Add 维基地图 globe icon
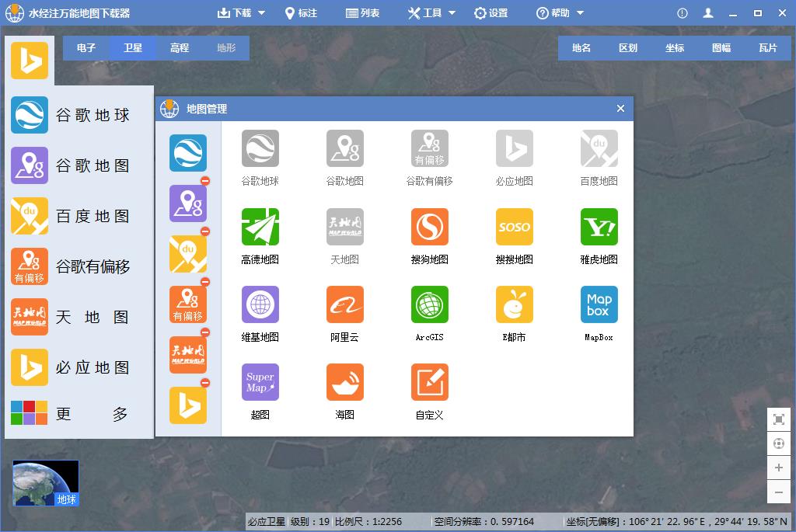This screenshot has height=532, width=796. click(260, 304)
